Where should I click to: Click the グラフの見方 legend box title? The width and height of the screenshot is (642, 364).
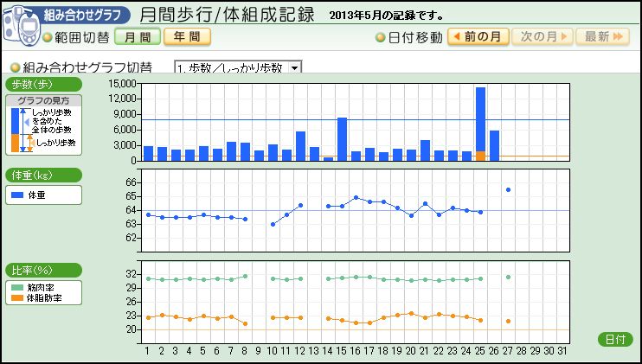click(x=43, y=100)
